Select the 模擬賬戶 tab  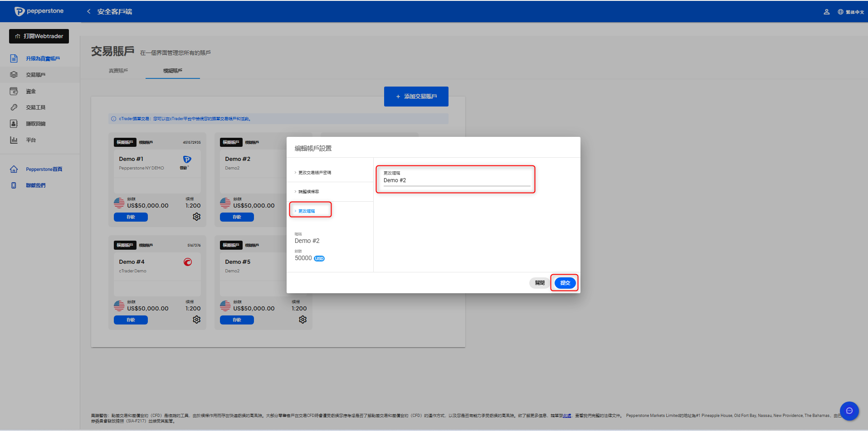(173, 71)
